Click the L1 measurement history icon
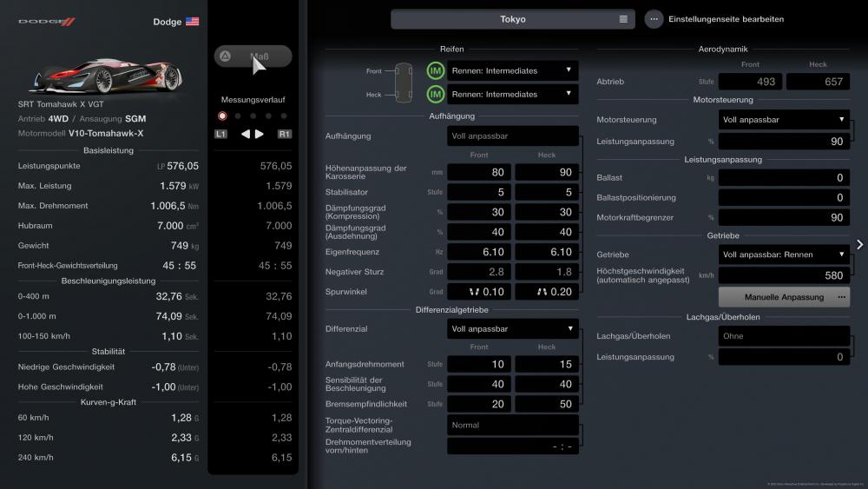 [x=221, y=134]
